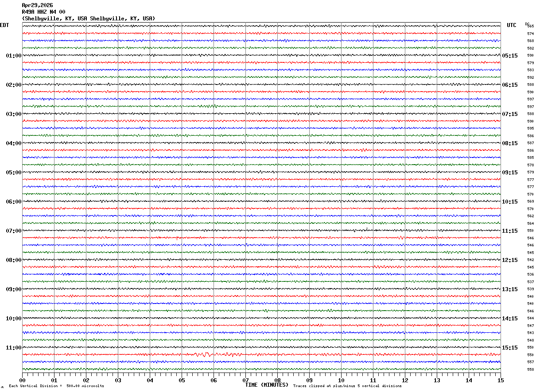The height and width of the screenshot is (392, 536).
Task: Click the 14:15 UTC time label
Action: (x=509, y=319)
